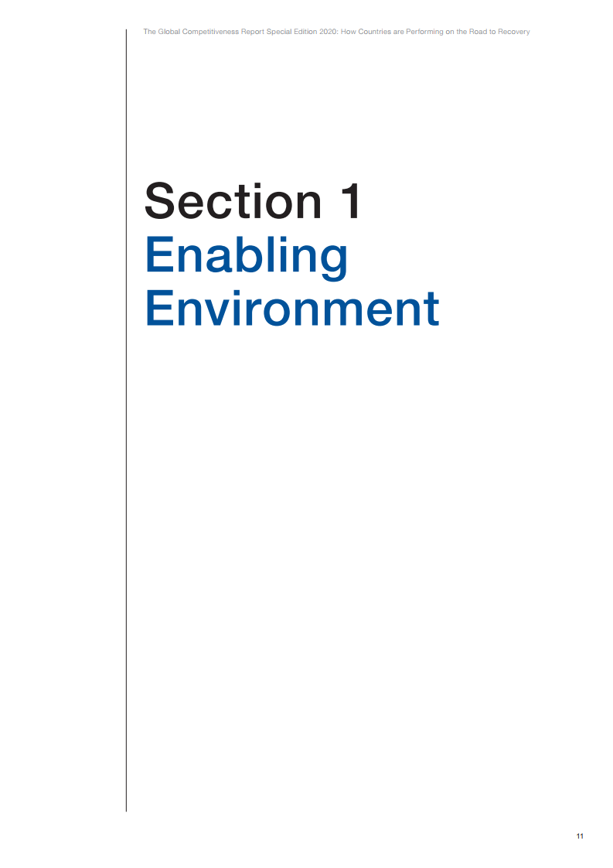Screen dimensions: 613x868
Task: Click the numeral "1" after Section
Action: pos(348,200)
